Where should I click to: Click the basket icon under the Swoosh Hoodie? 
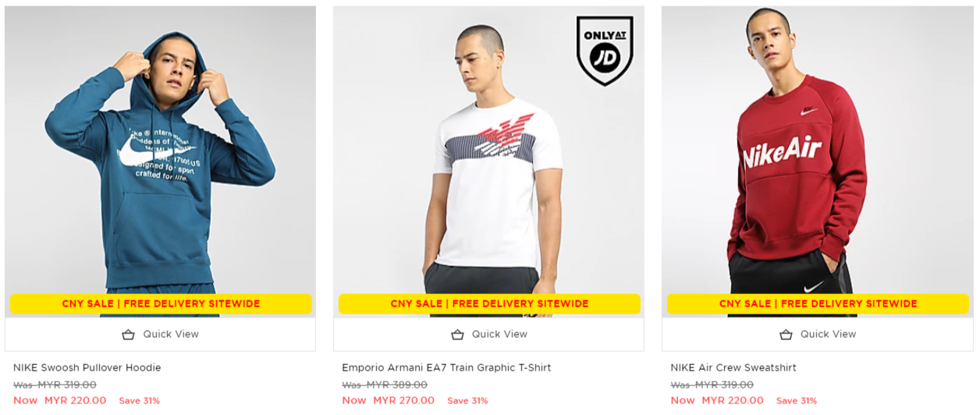(x=129, y=335)
